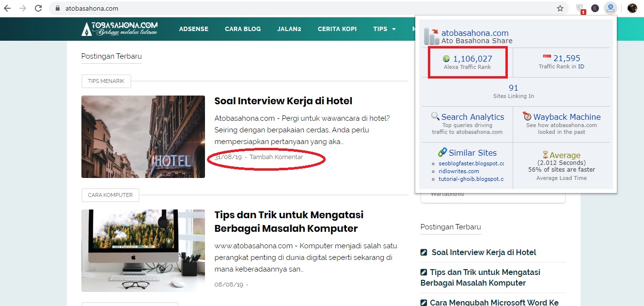Click the Average load time link

(565, 155)
